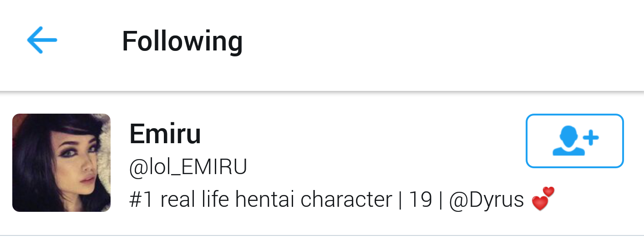Open the @lol_EMIRU handle
The width and height of the screenshot is (644, 240).
(188, 167)
